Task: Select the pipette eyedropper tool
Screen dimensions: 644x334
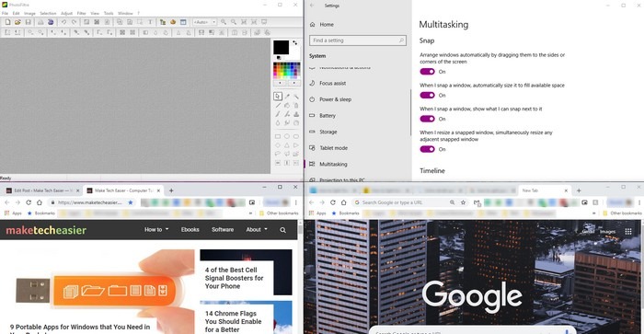Action: coord(287,96)
